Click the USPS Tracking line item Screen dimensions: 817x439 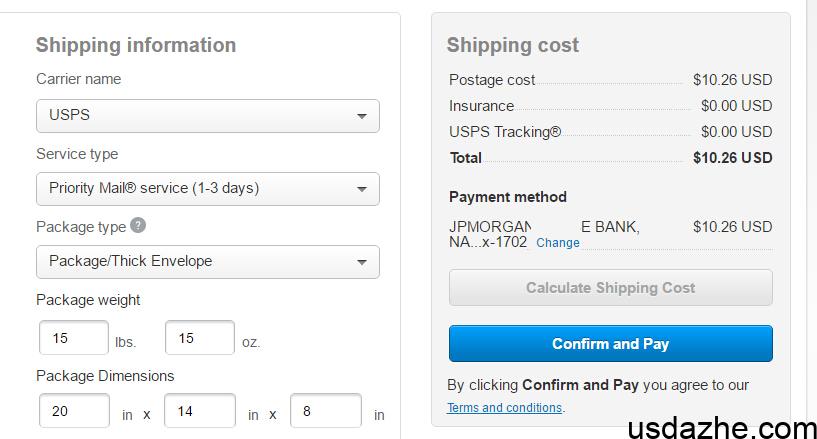click(505, 132)
